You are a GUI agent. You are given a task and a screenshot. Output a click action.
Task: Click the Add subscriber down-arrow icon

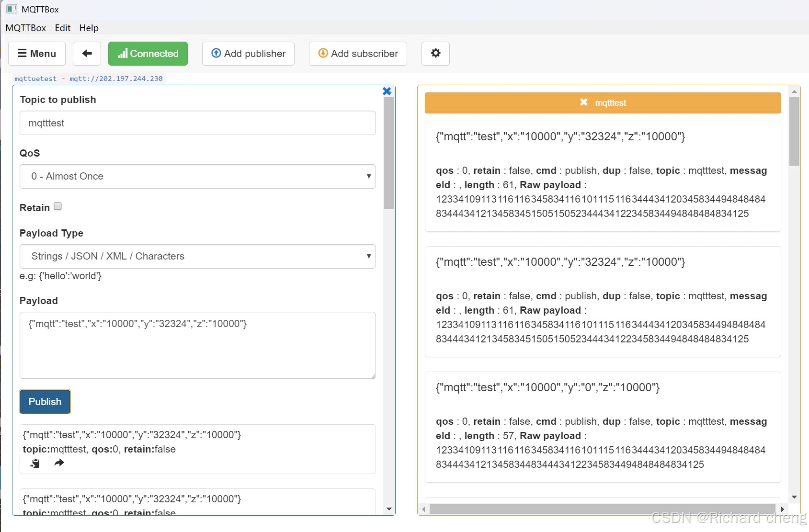pyautogui.click(x=323, y=53)
